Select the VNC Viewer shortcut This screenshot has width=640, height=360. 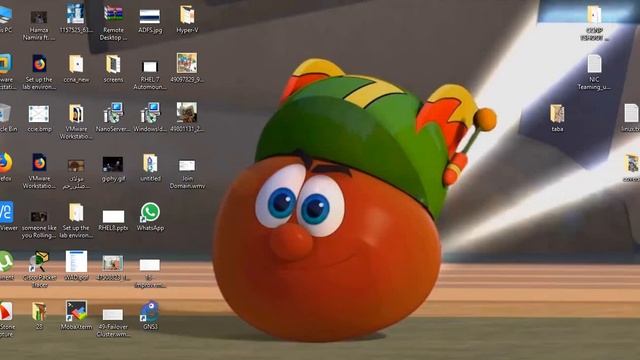coord(6,212)
